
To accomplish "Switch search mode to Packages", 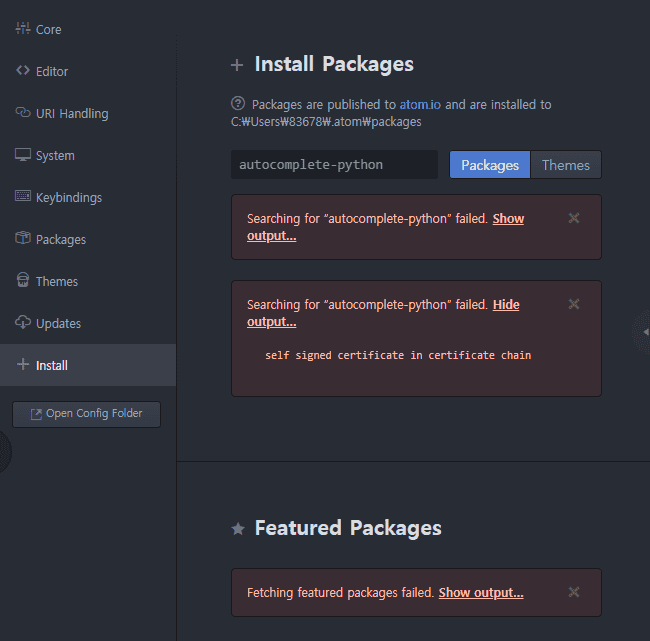I will (490, 165).
